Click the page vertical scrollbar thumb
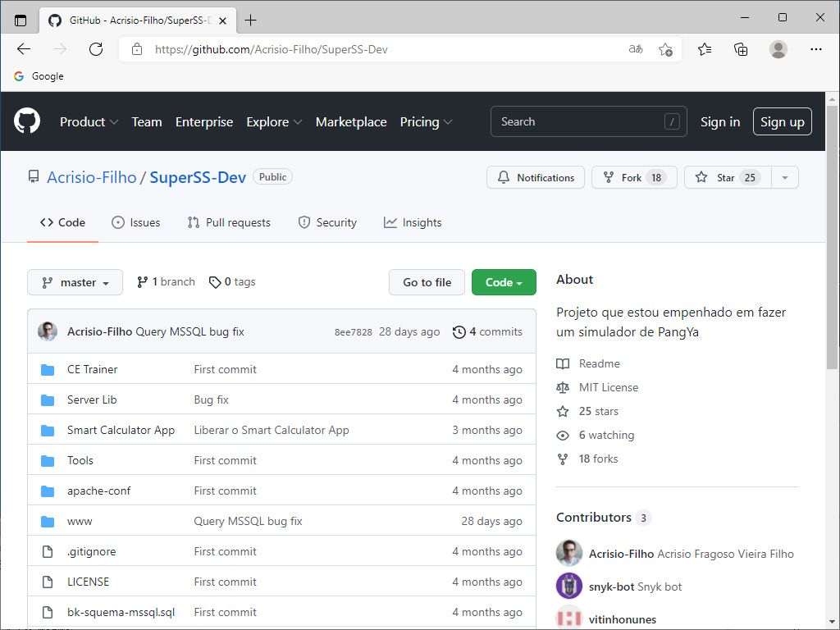 coord(832,237)
